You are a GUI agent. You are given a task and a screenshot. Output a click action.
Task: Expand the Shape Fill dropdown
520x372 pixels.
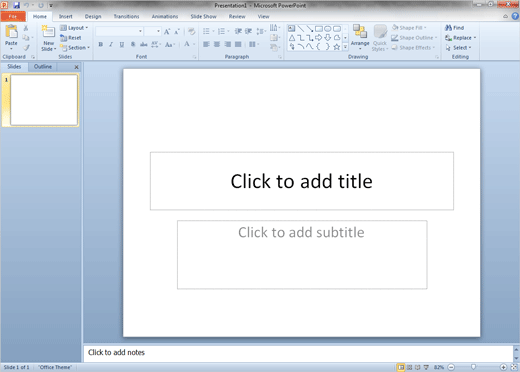[x=409, y=28]
